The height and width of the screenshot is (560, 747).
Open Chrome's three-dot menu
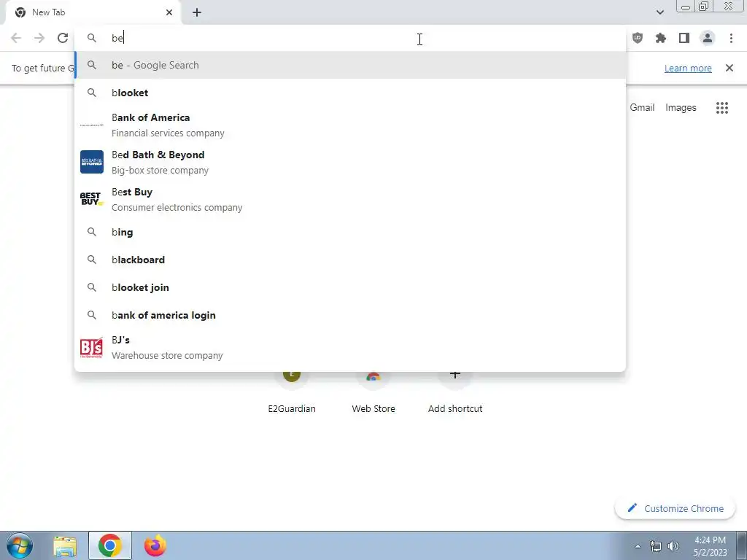(x=731, y=38)
